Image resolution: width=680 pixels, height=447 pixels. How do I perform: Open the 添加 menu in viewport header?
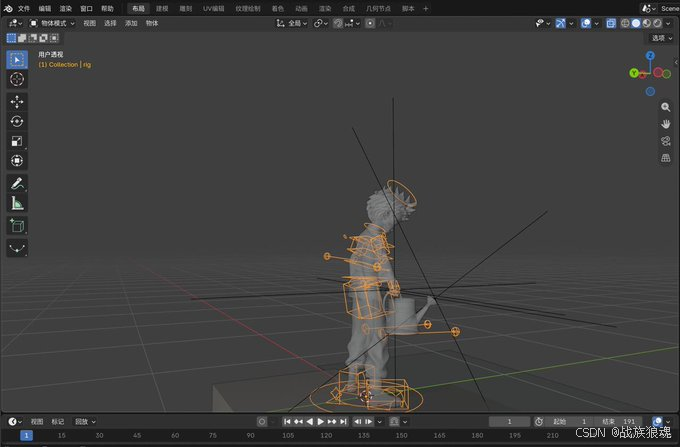click(131, 23)
